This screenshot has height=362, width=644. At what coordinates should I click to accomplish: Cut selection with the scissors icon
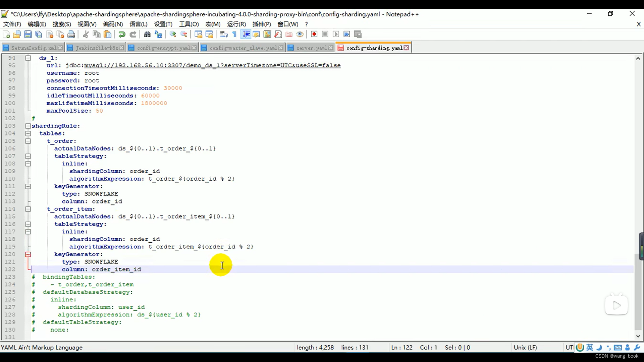tap(86, 34)
